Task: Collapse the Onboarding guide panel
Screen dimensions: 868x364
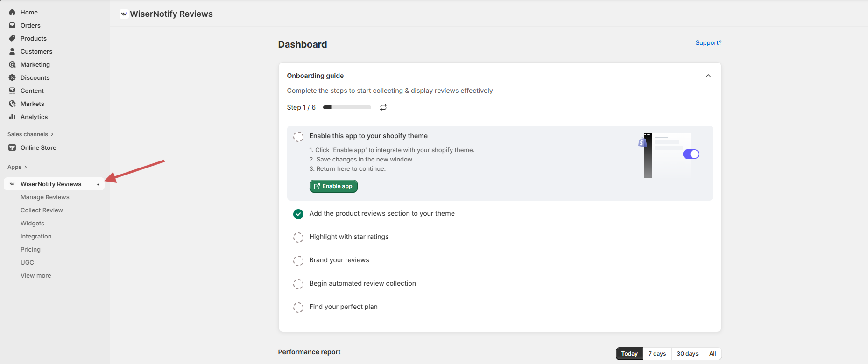Action: (x=708, y=76)
